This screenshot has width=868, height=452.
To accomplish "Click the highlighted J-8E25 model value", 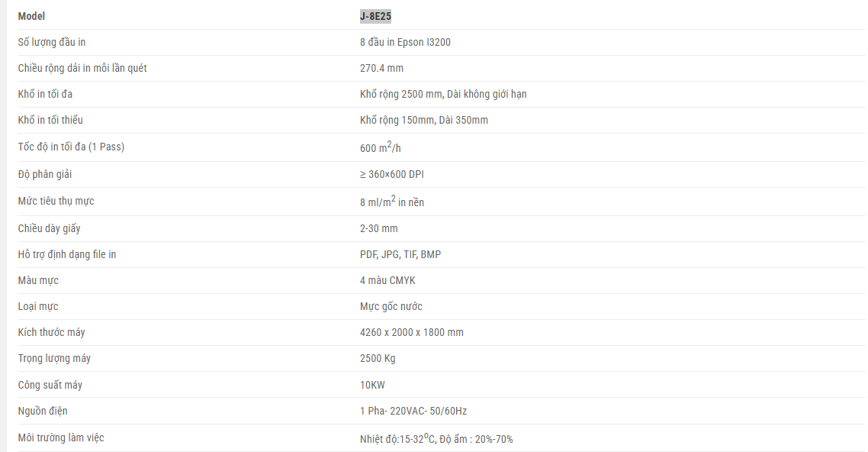I will click(x=375, y=16).
